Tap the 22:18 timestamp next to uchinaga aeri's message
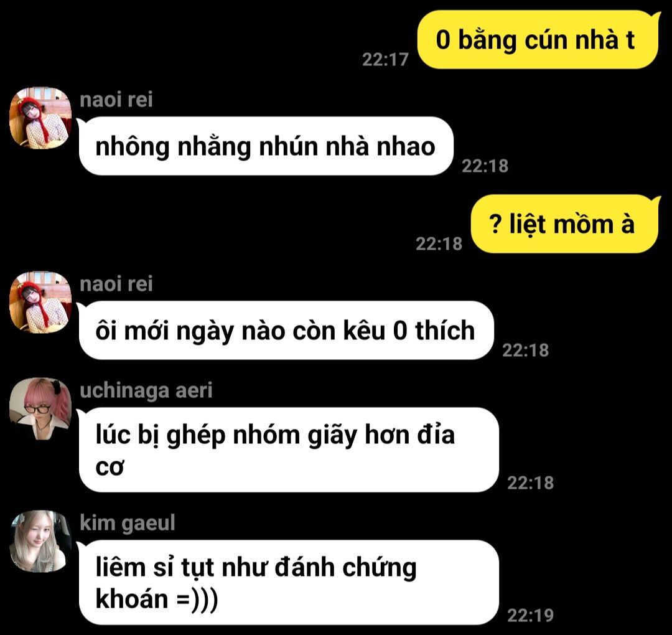This screenshot has height=635, width=672. tap(531, 483)
